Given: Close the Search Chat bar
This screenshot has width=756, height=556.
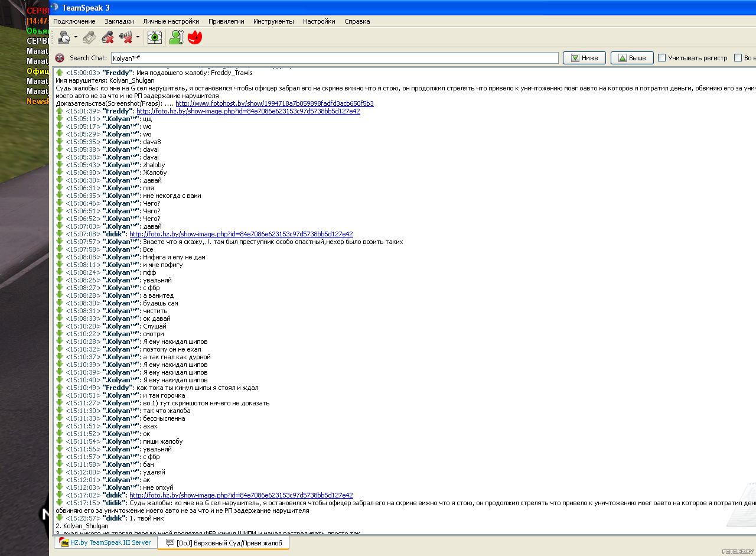Looking at the screenshot, I should coord(60,58).
